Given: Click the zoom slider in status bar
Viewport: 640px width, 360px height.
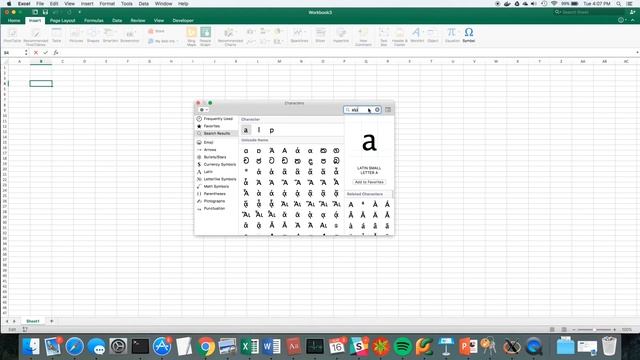Looking at the screenshot, I should pos(594,329).
